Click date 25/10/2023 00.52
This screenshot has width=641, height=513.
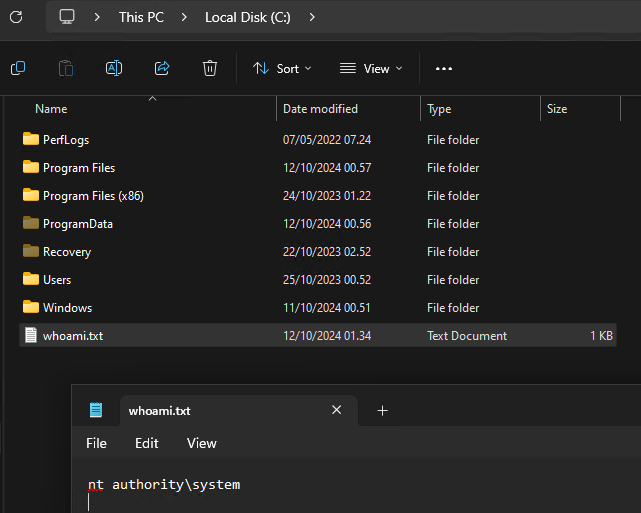(327, 280)
